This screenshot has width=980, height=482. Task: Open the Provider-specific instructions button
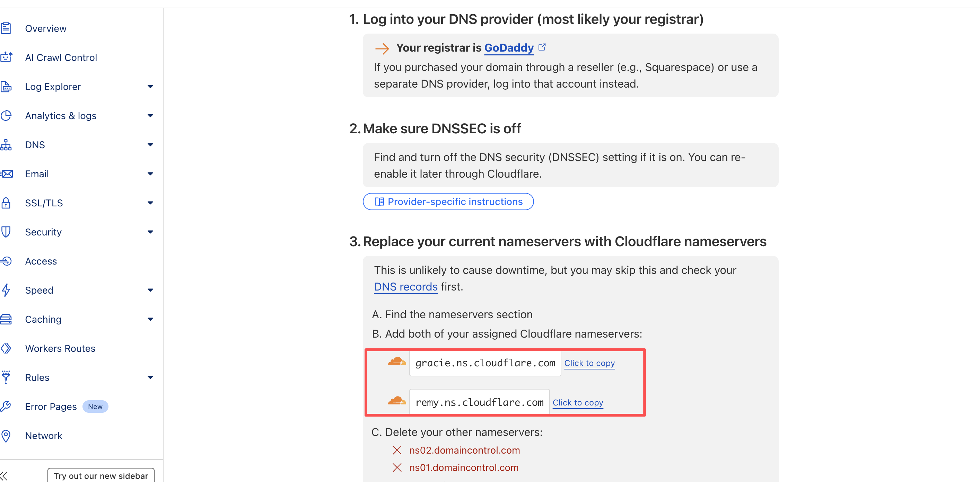click(448, 202)
